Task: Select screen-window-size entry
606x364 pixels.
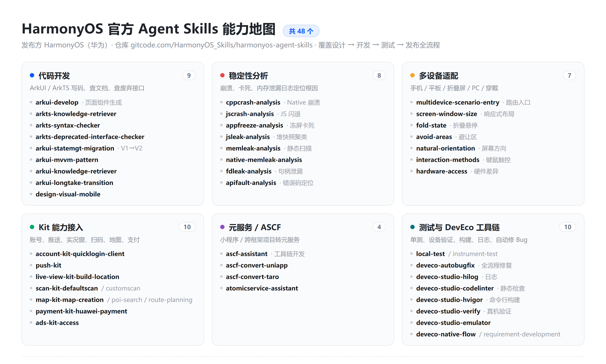Action: coord(446,114)
